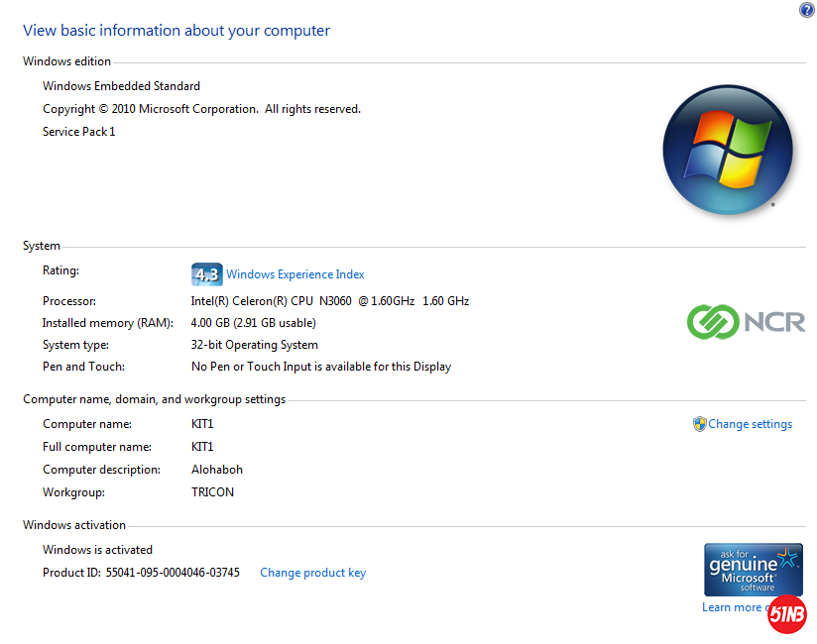Click the Intel Celeron processor text

point(329,300)
